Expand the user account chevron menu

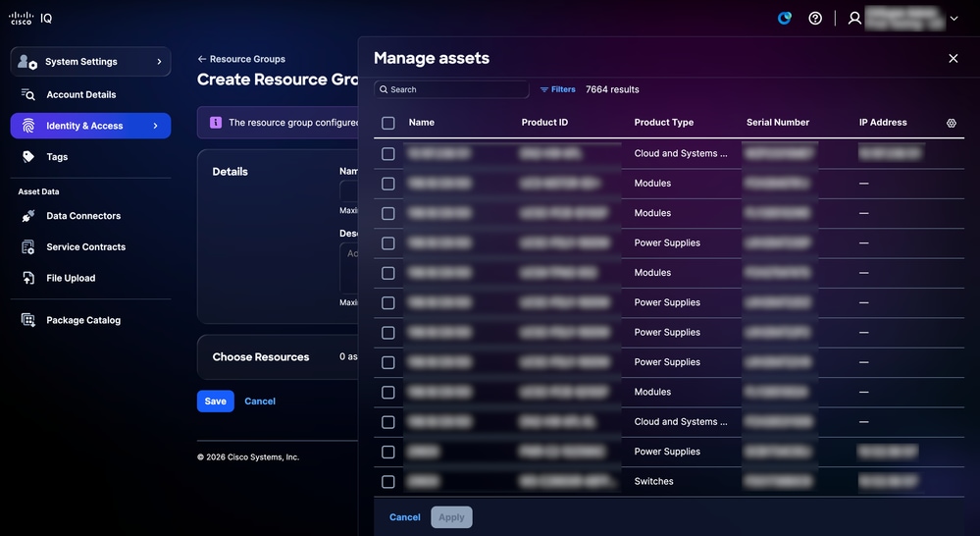[x=954, y=19]
